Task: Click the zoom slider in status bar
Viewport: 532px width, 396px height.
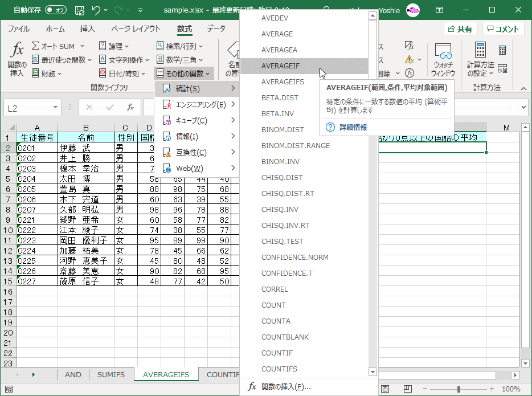Action: [x=459, y=389]
